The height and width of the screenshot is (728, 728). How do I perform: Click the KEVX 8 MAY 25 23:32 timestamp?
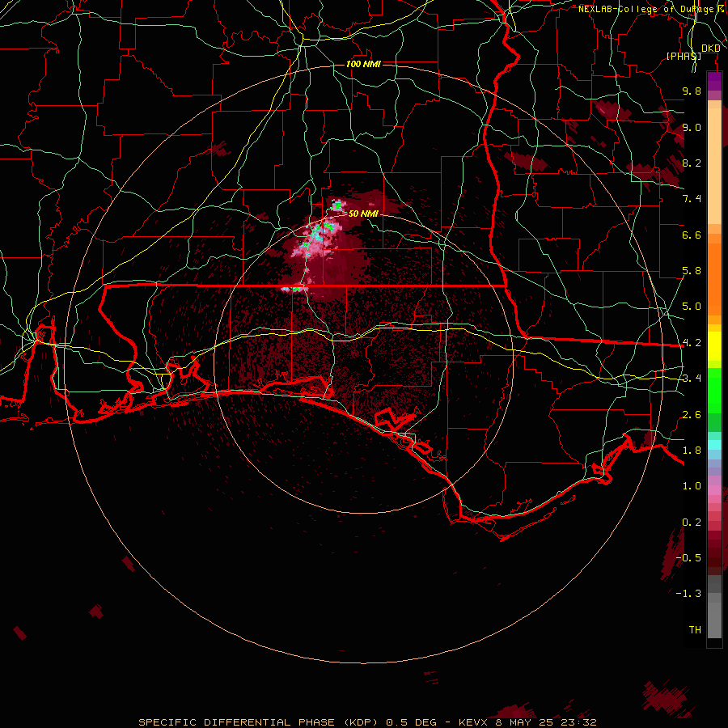[x=527, y=722]
